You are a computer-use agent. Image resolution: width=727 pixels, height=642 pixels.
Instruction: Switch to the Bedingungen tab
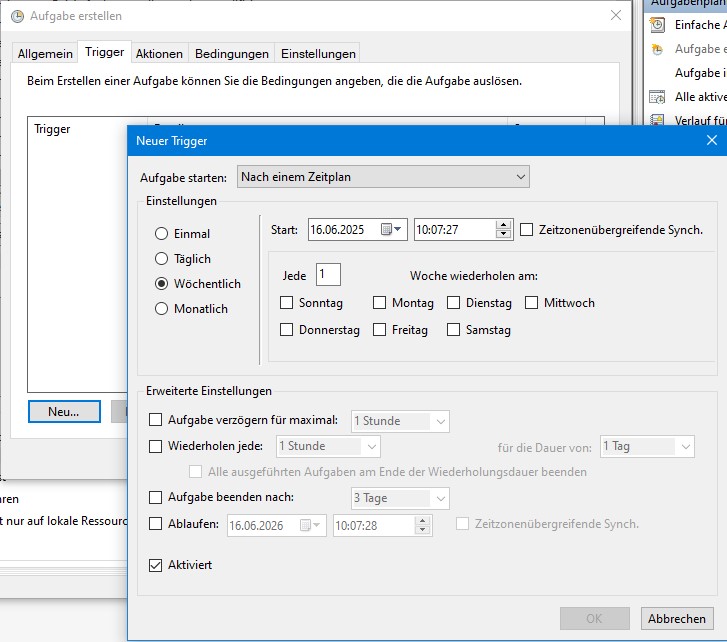232,54
